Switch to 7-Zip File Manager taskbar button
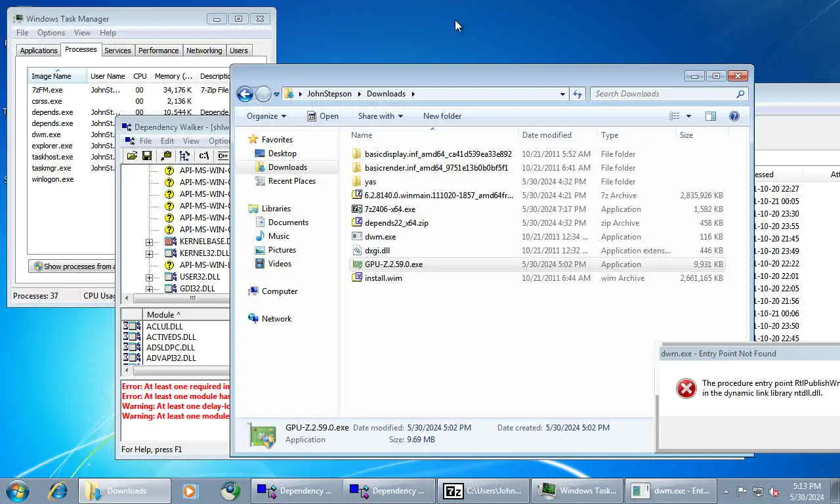The height and width of the screenshot is (504, 840). pyautogui.click(x=484, y=490)
